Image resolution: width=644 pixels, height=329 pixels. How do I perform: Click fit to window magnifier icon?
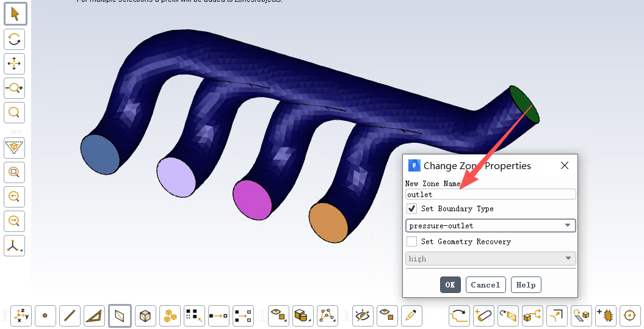coord(15,172)
